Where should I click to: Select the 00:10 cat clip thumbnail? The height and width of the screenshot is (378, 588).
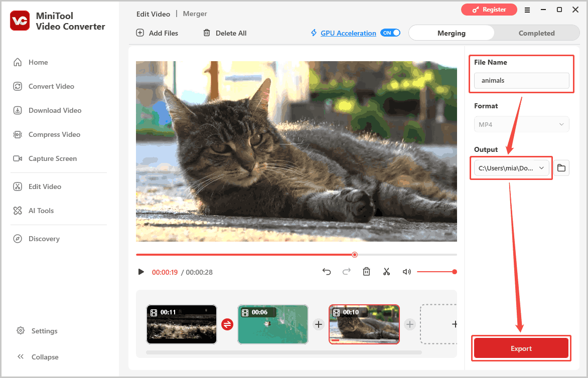364,324
